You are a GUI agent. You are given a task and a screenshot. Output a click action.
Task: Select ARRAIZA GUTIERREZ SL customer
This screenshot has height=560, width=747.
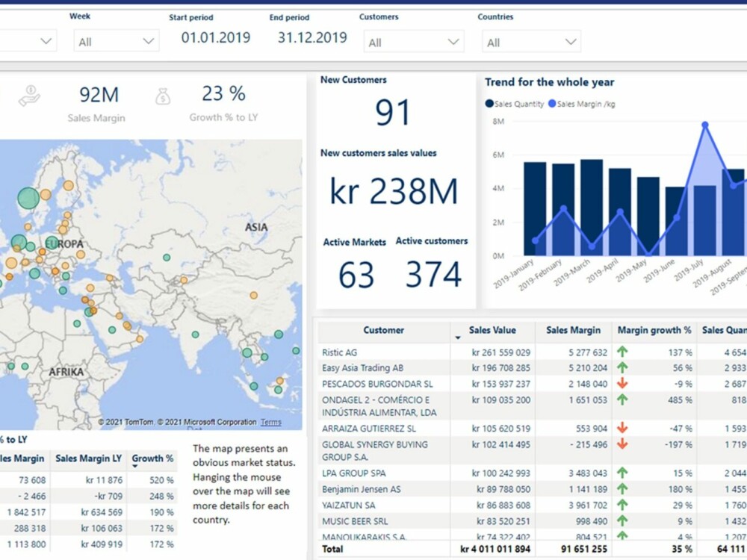(x=369, y=429)
